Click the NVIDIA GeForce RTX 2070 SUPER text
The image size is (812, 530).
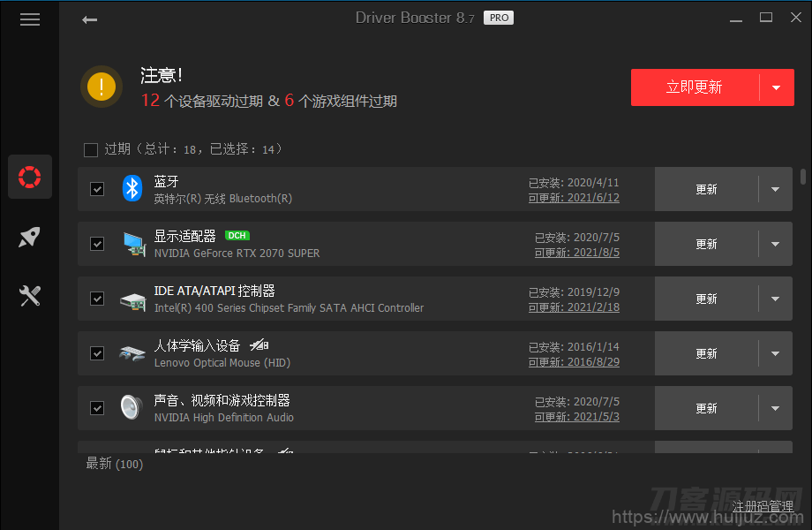(237, 254)
